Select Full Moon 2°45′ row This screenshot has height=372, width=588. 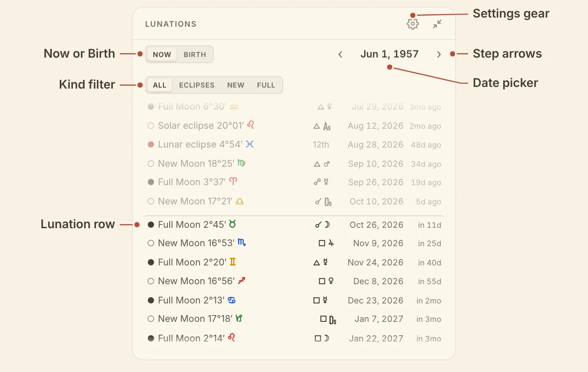pyautogui.click(x=294, y=225)
